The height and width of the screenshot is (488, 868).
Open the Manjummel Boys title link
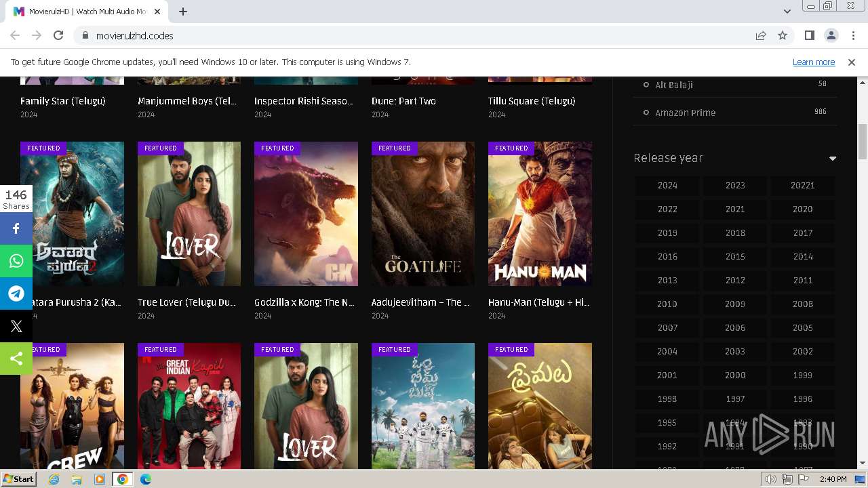187,101
